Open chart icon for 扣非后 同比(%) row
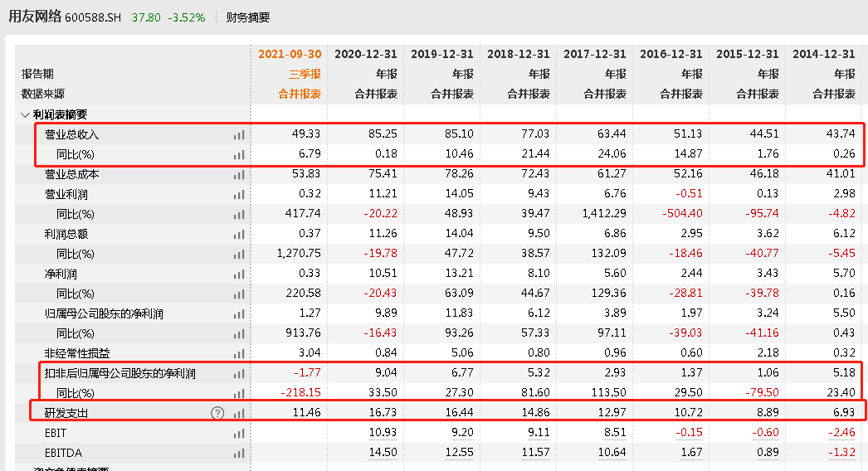The width and height of the screenshot is (868, 471). (239, 394)
